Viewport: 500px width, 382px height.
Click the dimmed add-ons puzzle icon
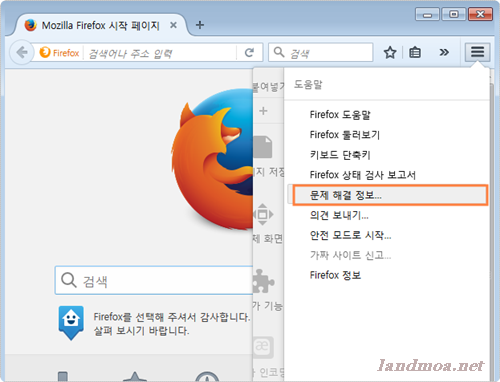[263, 281]
